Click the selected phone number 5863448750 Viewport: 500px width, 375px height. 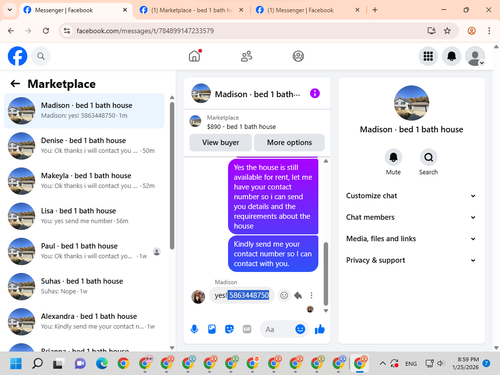[x=249, y=295]
